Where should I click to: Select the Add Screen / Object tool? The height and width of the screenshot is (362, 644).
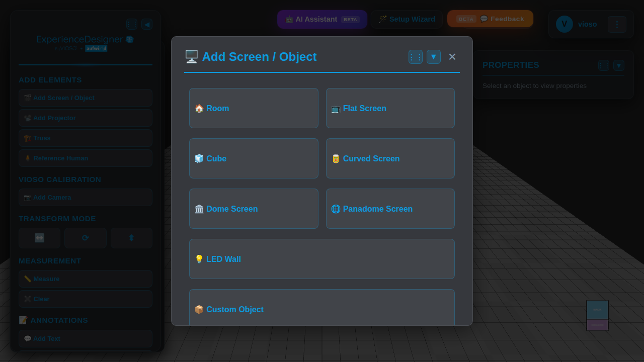(85, 98)
